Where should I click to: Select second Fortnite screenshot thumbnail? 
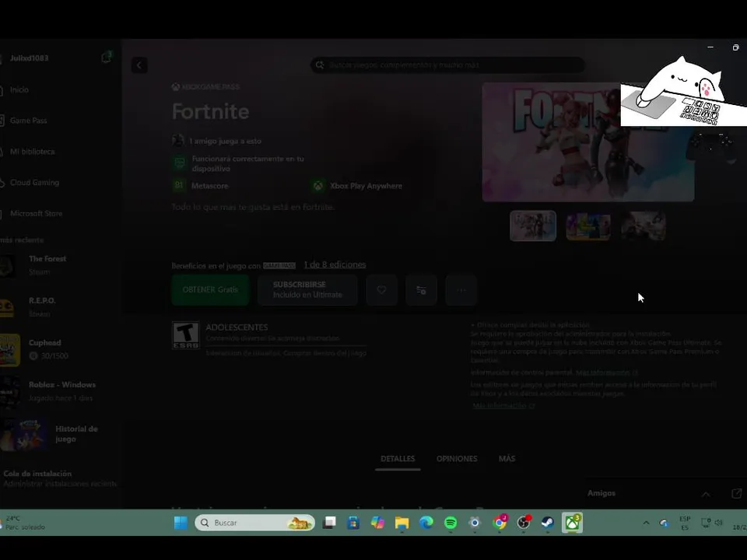pos(588,226)
